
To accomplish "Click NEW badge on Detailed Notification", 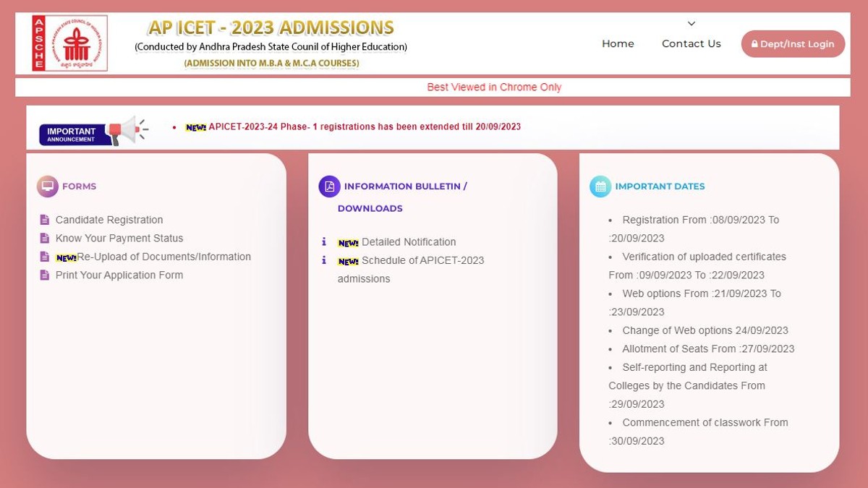I will (x=348, y=243).
